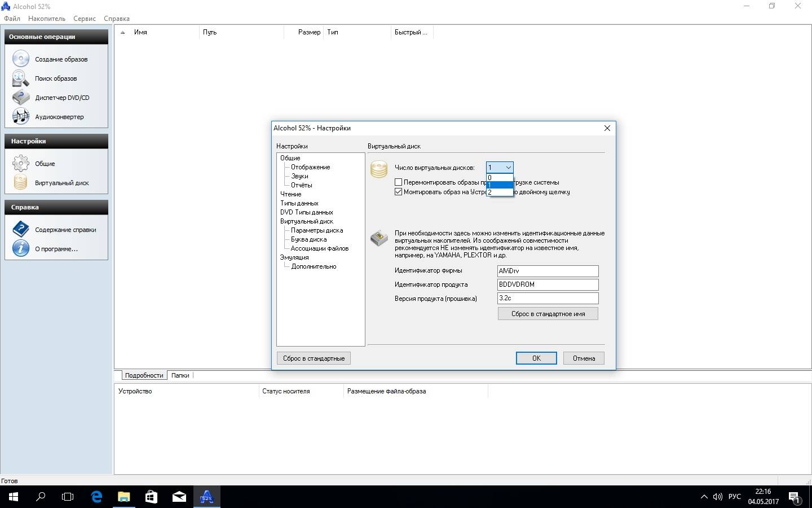812x508 pixels.
Task: Select Эмуляция in the settings tree
Action: [294, 257]
